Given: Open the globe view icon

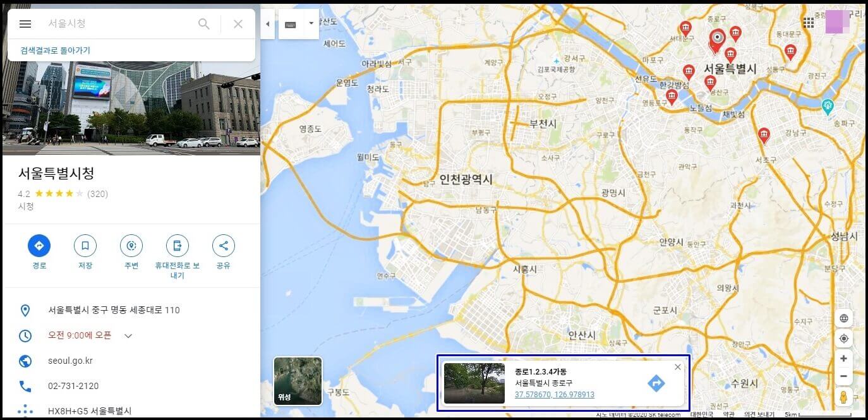Looking at the screenshot, I should pyautogui.click(x=843, y=318).
